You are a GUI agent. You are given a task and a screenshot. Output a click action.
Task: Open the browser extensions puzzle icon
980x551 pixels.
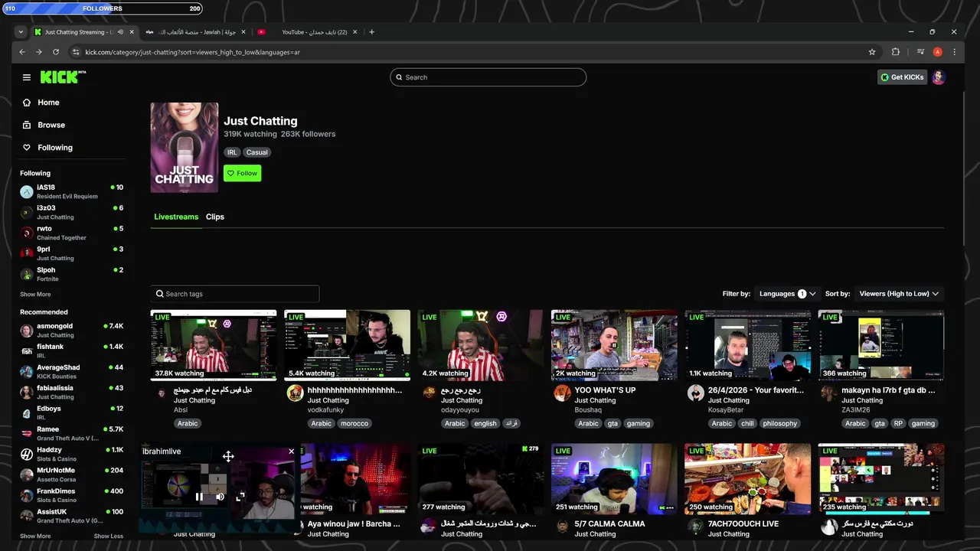coord(896,52)
